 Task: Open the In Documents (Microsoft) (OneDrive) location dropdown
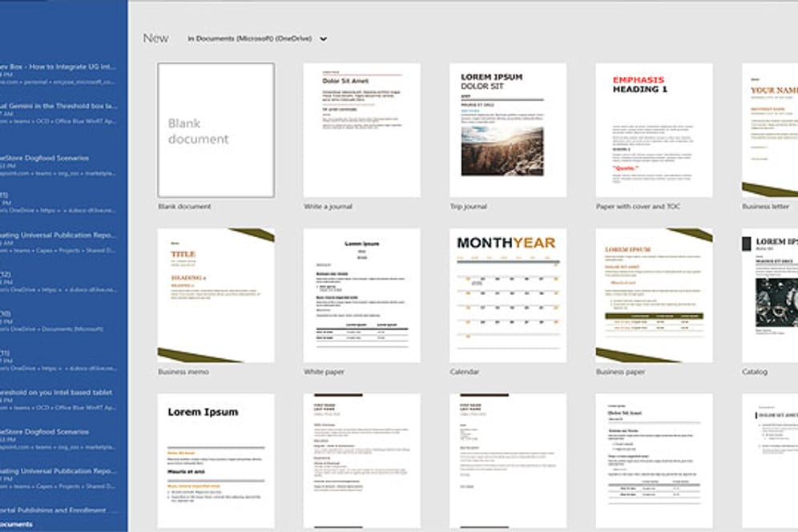tap(257, 38)
